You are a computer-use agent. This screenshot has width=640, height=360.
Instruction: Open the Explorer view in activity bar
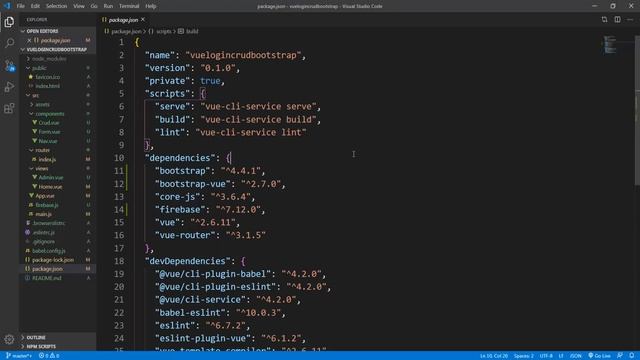(x=9, y=22)
